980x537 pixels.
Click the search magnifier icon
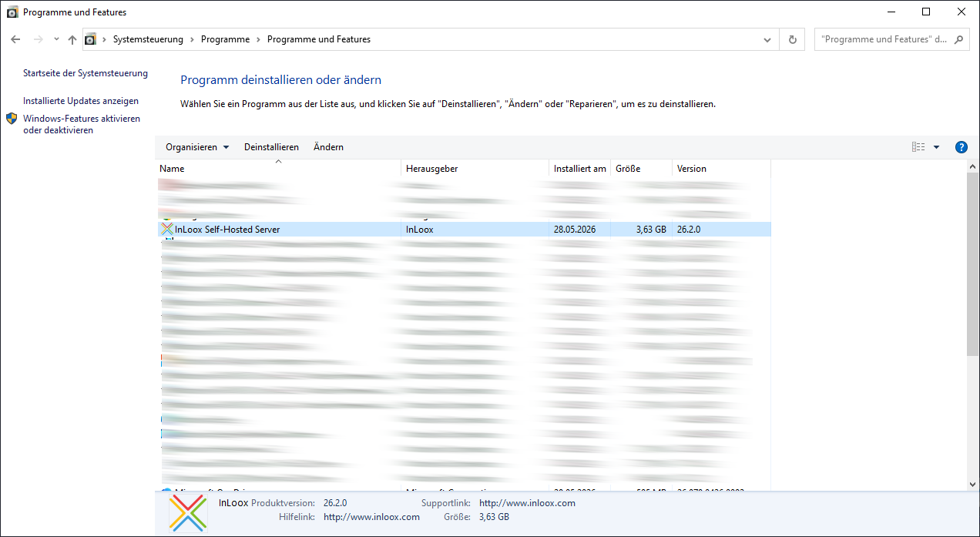tap(960, 39)
